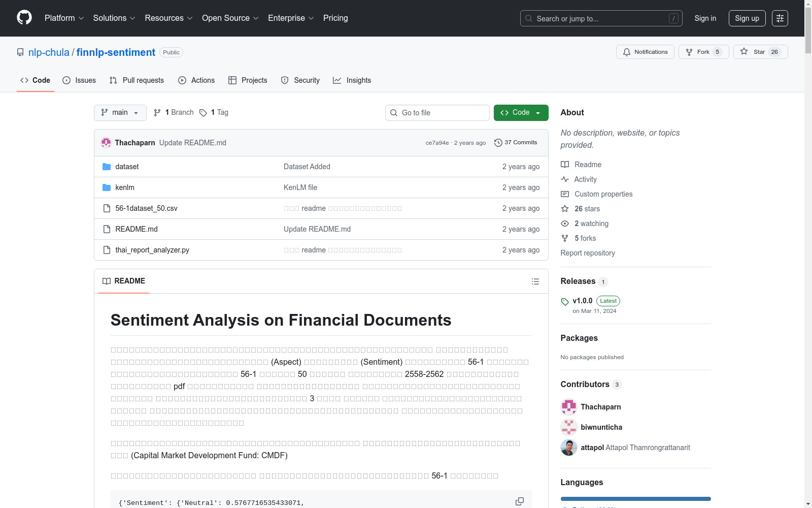Switch to the Actions tab
812x508 pixels.
196,80
